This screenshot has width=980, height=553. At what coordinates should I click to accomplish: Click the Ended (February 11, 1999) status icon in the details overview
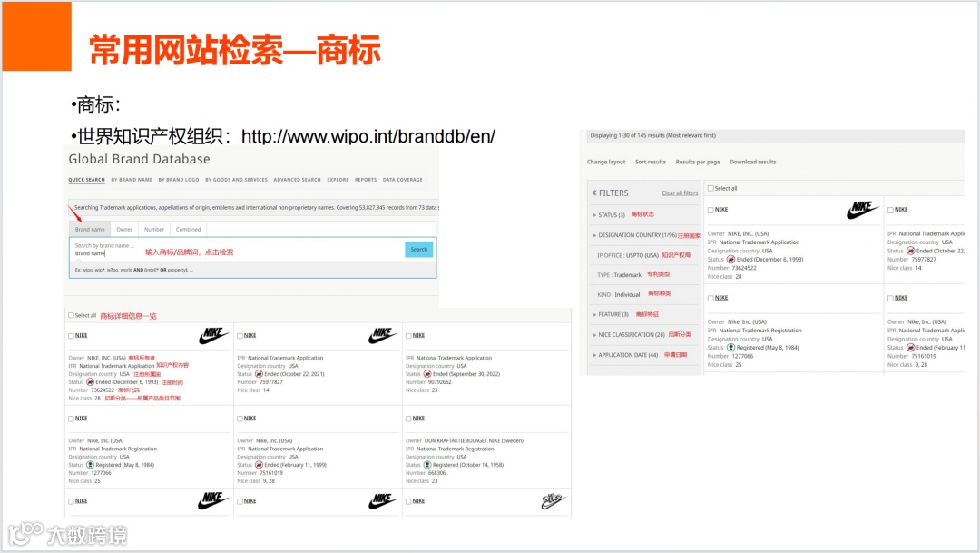[x=259, y=465]
